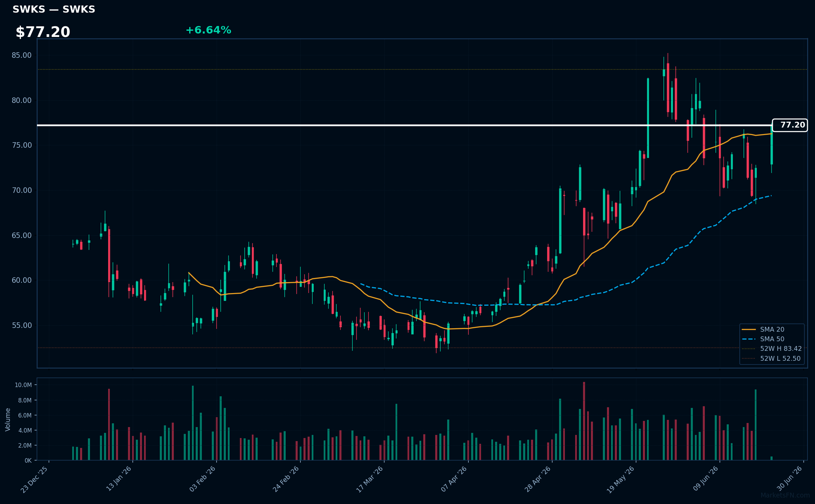Select the "70.00" price axis label

coord(22,190)
